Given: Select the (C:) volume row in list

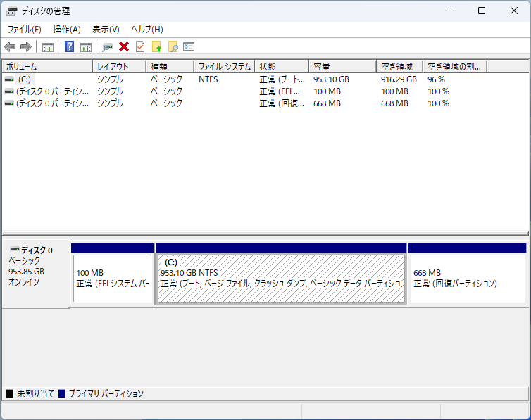Looking at the screenshot, I should 25,79.
